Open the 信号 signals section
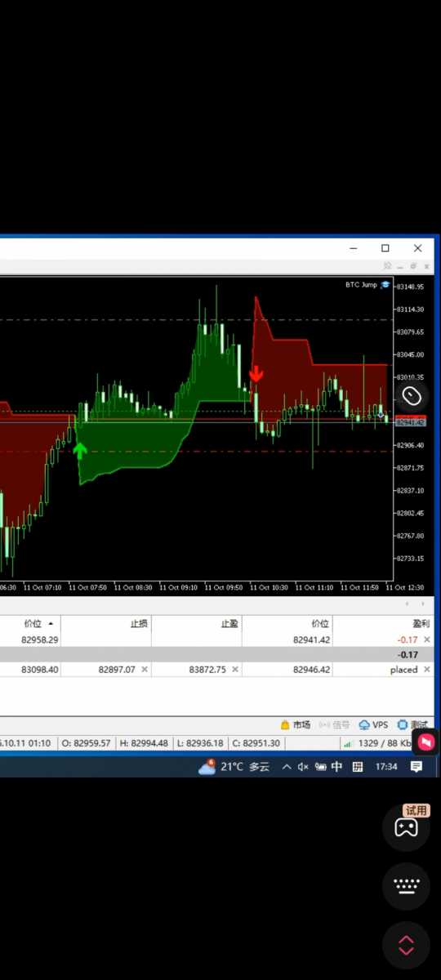441x980 pixels. [x=335, y=724]
